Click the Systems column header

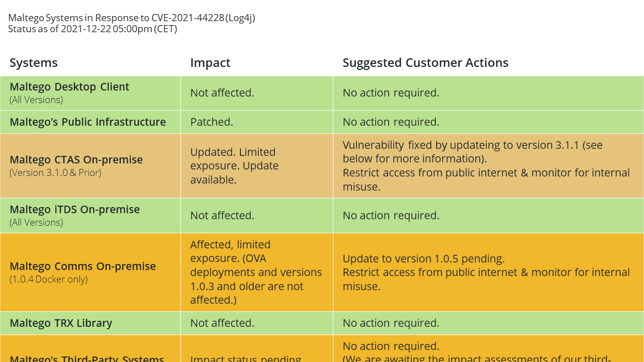point(34,63)
